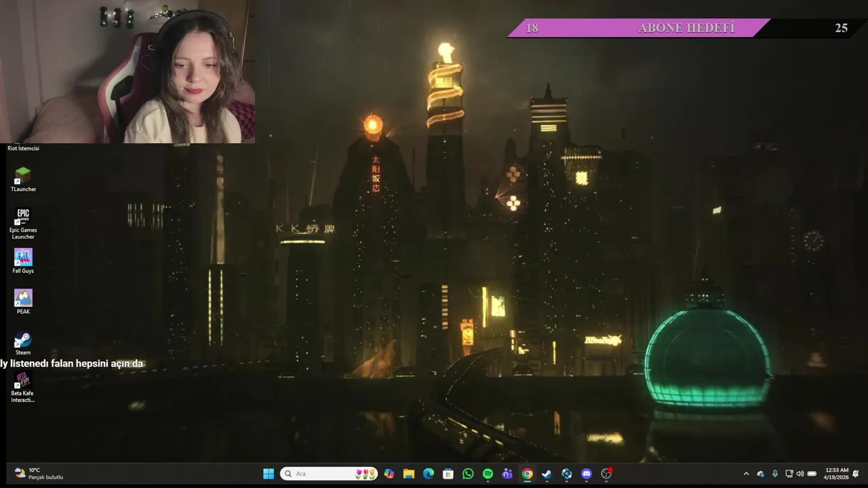Open the Windows Start menu
This screenshot has height=488, width=868.
tap(269, 474)
